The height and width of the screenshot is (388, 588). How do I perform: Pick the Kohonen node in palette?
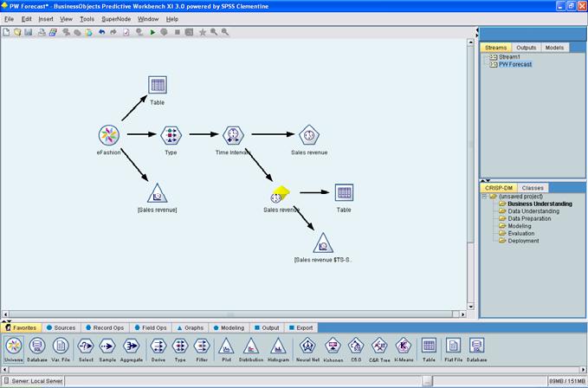point(333,349)
